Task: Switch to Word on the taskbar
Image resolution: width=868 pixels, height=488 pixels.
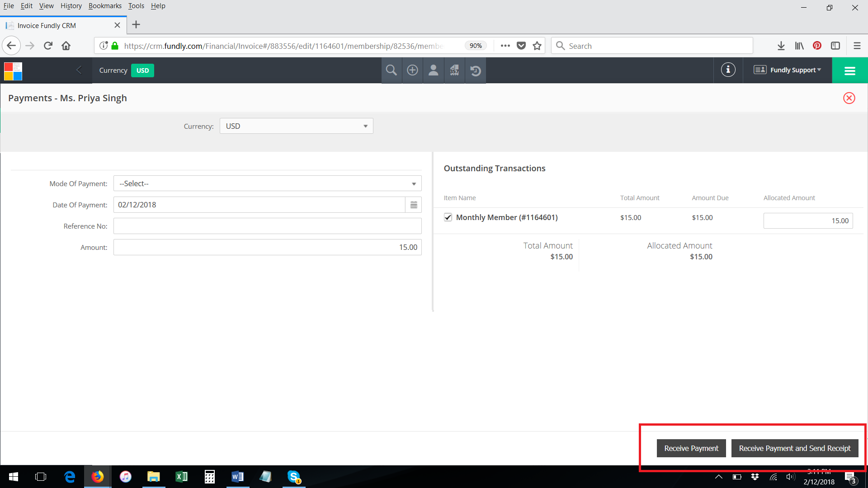Action: click(x=238, y=477)
